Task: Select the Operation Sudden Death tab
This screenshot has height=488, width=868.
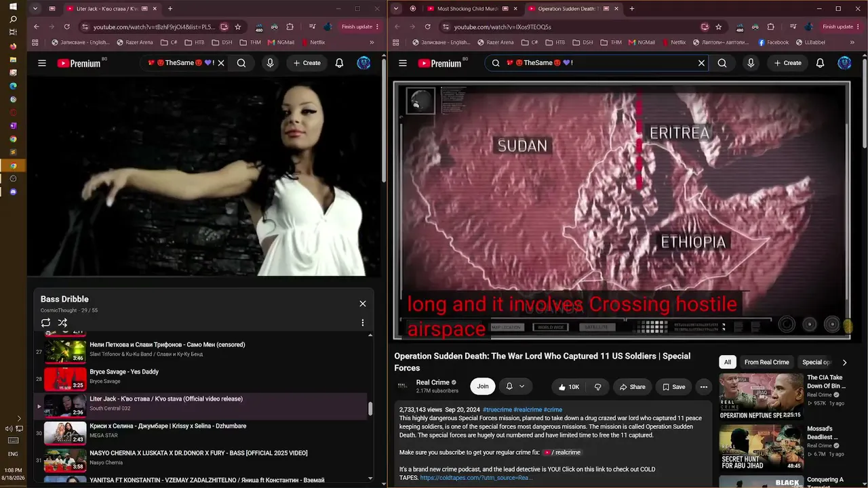Action: pos(572,9)
